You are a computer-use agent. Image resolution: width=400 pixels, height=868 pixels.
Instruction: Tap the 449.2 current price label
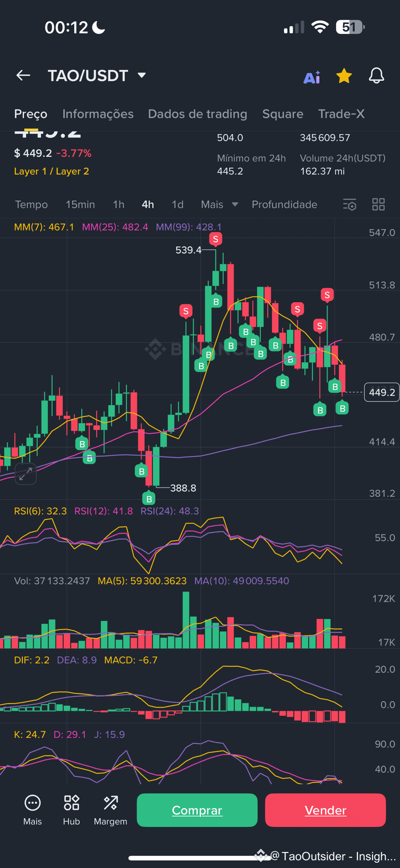[x=382, y=392]
